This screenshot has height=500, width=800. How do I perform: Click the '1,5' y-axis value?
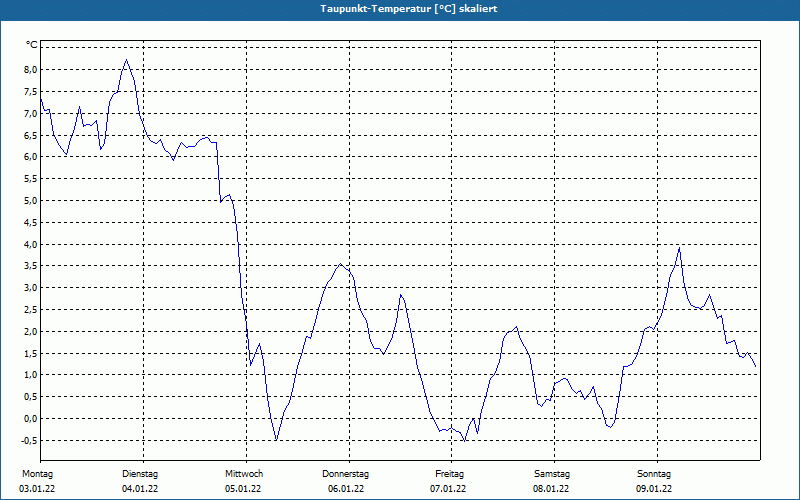click(31, 354)
